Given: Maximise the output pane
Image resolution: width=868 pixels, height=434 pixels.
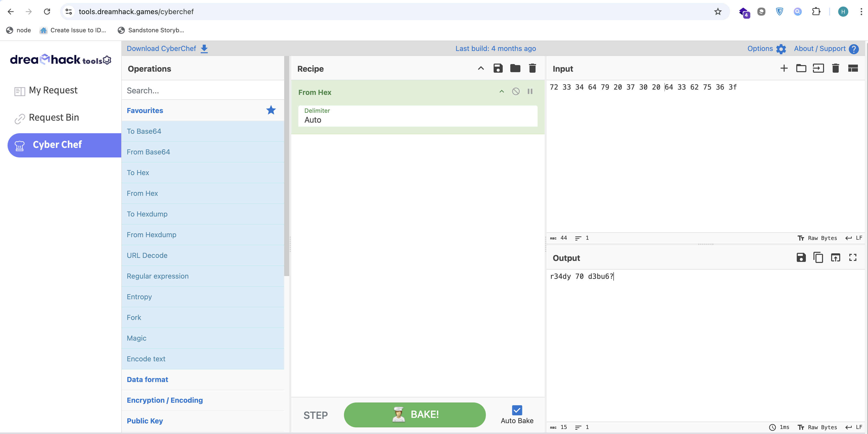Looking at the screenshot, I should point(853,258).
